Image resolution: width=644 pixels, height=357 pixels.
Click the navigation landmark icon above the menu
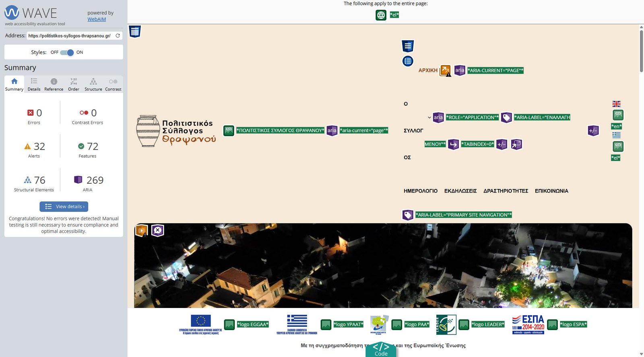click(408, 46)
